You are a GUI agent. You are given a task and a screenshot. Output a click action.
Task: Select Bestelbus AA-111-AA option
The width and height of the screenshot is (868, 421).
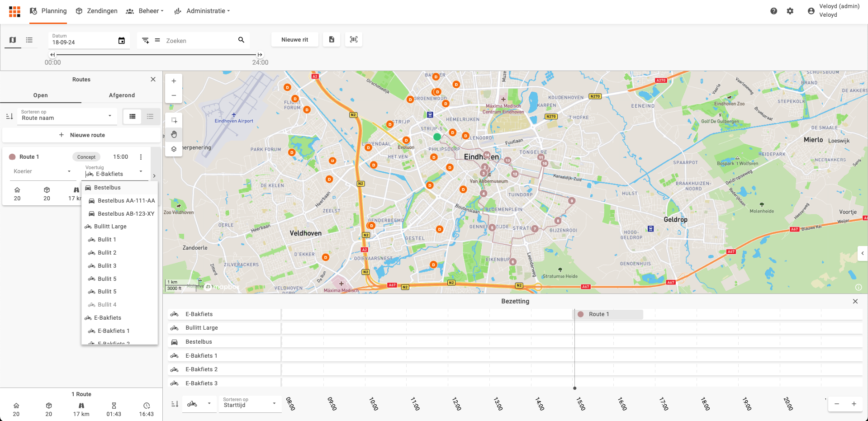119,201
